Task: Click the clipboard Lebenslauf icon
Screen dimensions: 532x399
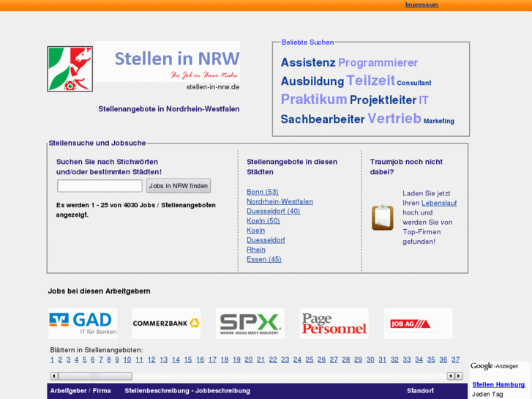Action: (383, 217)
